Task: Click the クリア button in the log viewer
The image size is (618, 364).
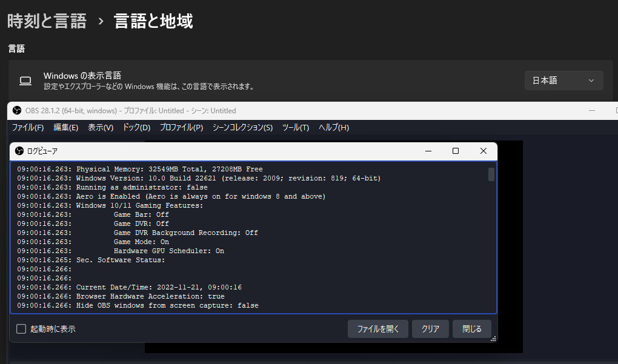Action: click(x=430, y=329)
